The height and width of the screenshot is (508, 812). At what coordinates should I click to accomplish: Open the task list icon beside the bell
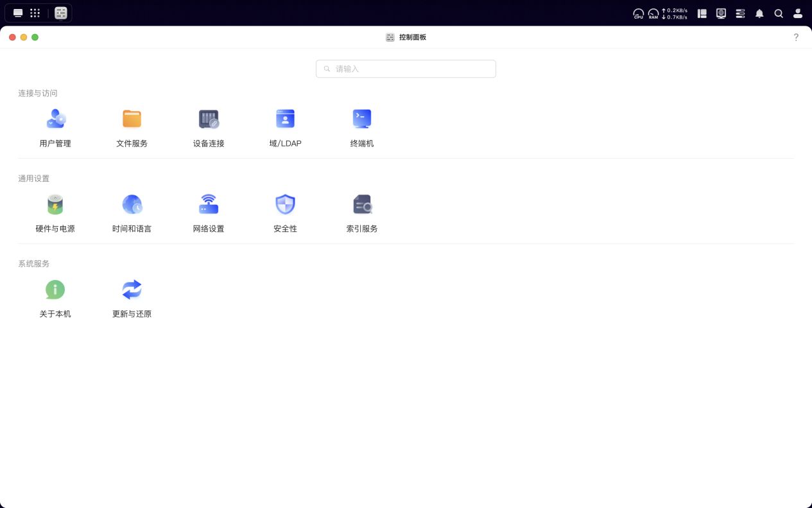[x=740, y=13]
